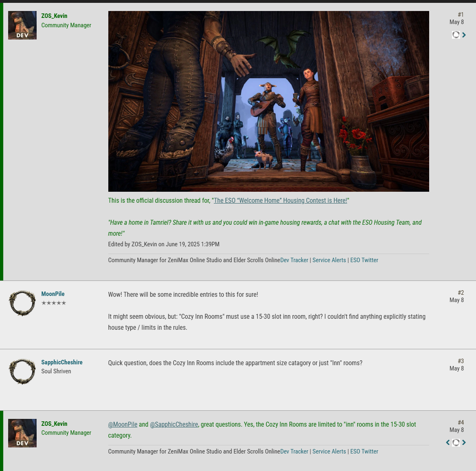The width and height of the screenshot is (476, 471).
Task: Click 'Edited by ZOS_Kevin on June 19, 2025' text
Action: pyautogui.click(x=164, y=244)
